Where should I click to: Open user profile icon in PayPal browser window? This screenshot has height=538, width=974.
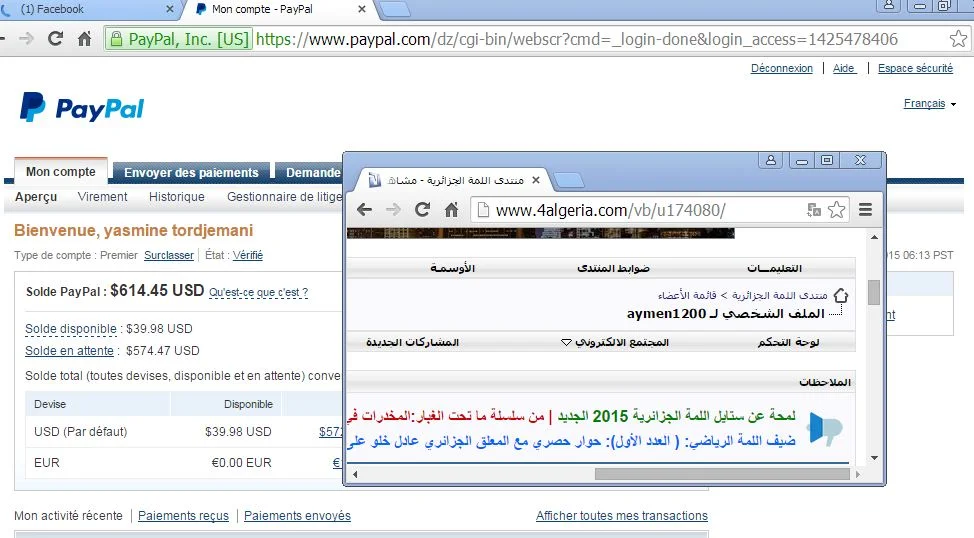pos(889,6)
